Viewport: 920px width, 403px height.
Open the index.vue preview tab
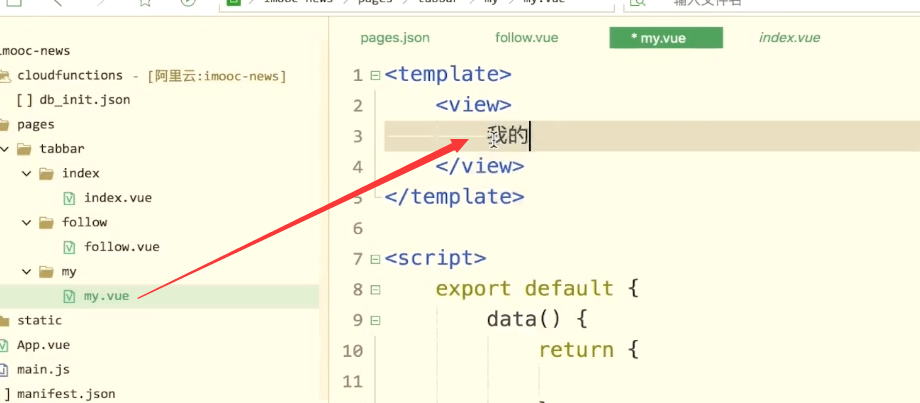pyautogui.click(x=789, y=38)
